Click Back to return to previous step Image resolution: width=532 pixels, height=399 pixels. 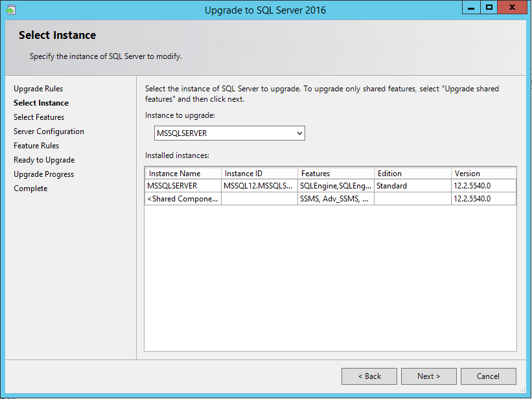369,376
